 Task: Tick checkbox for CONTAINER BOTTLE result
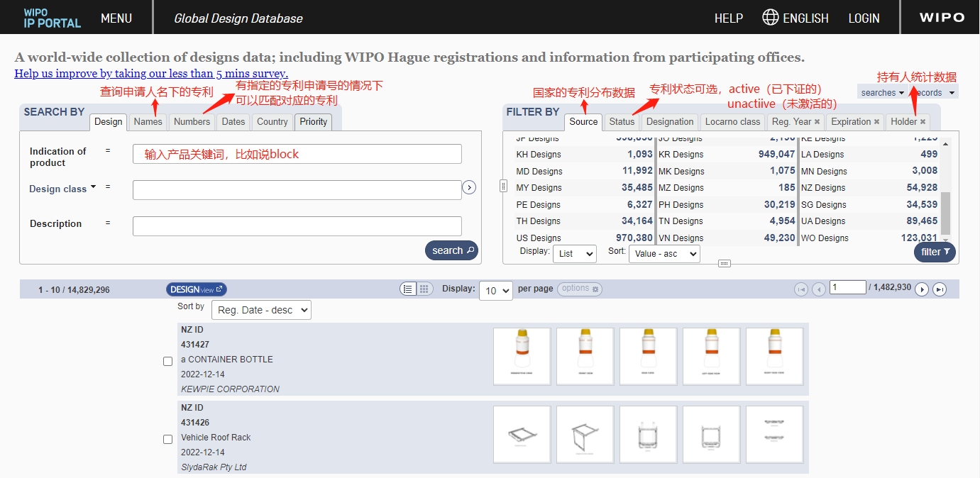coord(168,361)
